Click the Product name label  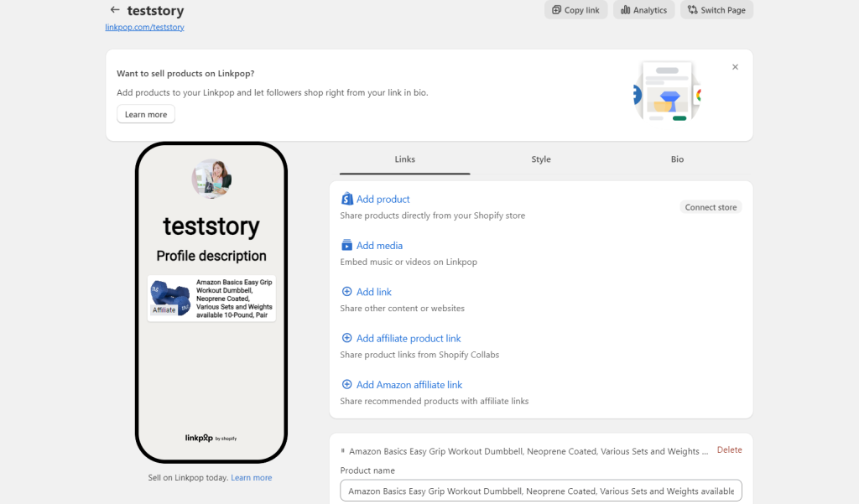(367, 470)
